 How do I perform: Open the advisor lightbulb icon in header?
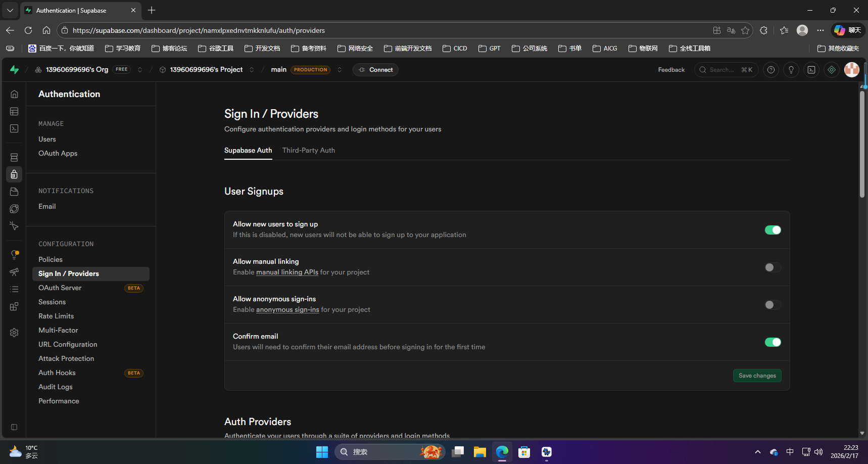791,70
